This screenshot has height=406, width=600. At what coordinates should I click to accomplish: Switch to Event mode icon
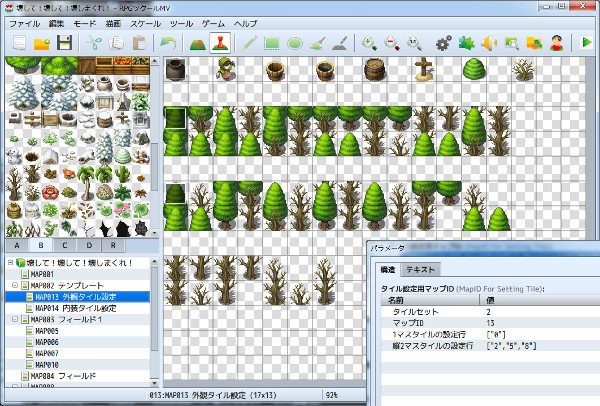[220, 43]
